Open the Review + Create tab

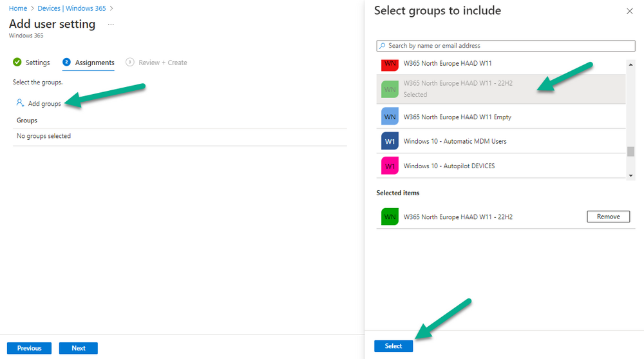[163, 63]
